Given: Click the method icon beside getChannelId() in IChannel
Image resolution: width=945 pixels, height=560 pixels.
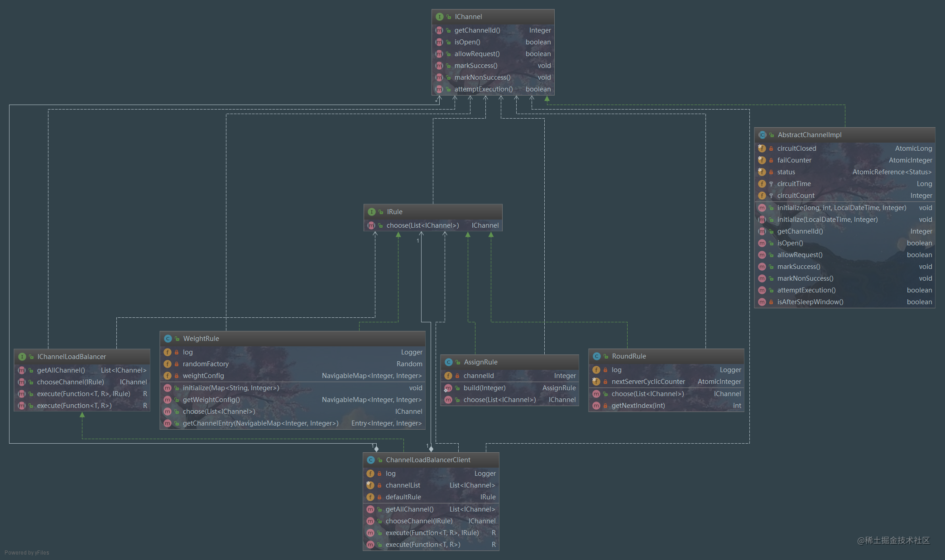Looking at the screenshot, I should click(x=439, y=30).
